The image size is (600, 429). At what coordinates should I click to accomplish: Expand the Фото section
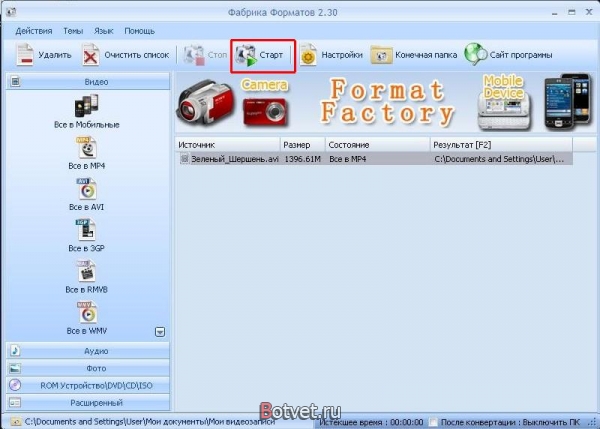[88, 368]
